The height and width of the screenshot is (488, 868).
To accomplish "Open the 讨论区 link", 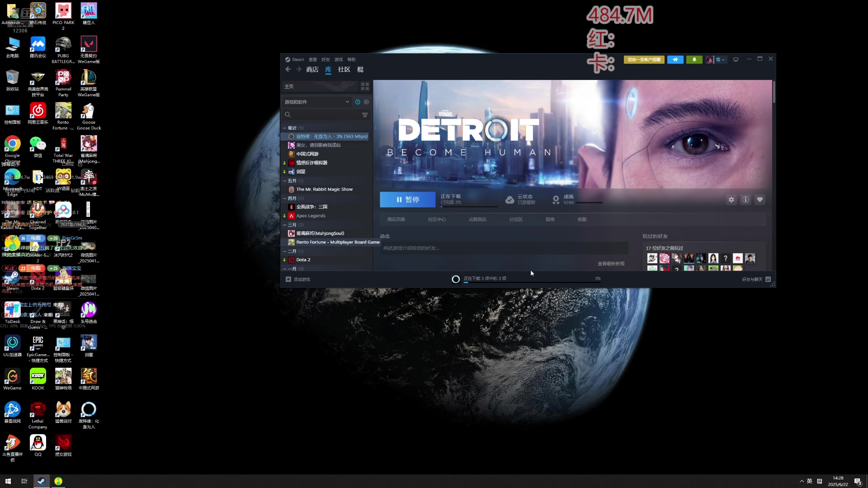I will click(516, 220).
